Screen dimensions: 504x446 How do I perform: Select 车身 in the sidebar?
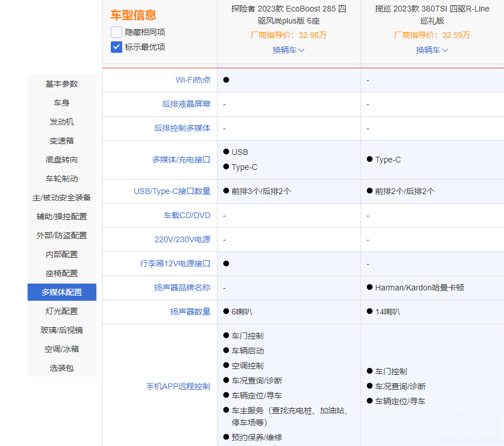(x=61, y=103)
